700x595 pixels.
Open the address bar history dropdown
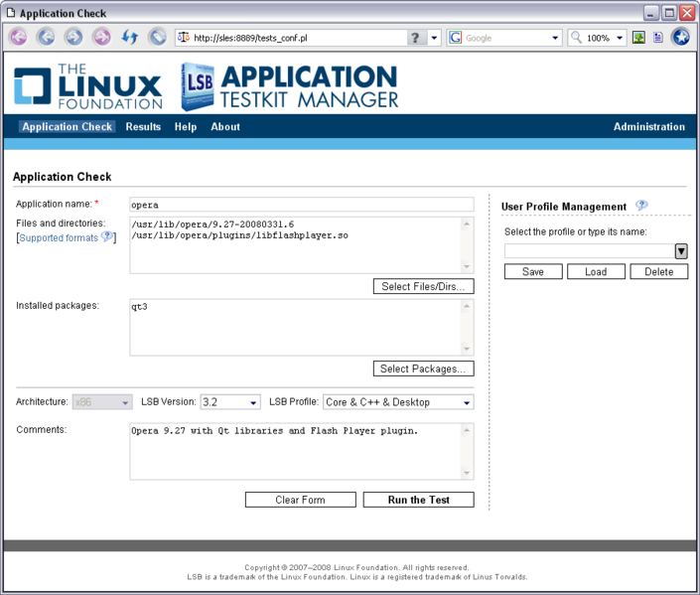(434, 38)
